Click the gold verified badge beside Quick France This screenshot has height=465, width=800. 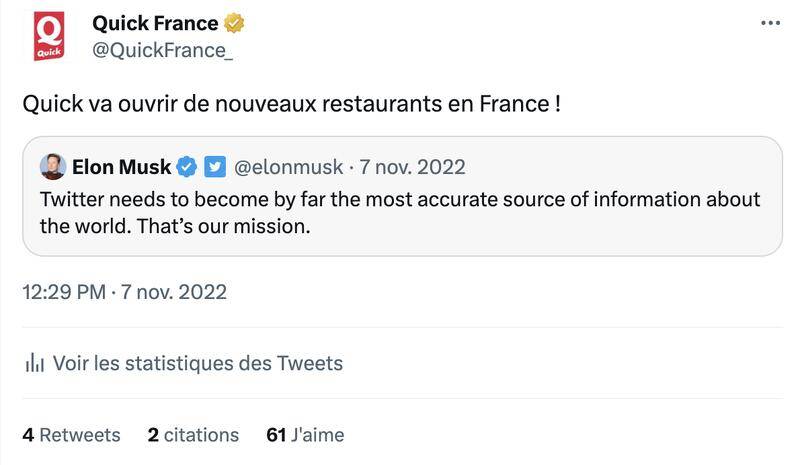click(x=234, y=23)
